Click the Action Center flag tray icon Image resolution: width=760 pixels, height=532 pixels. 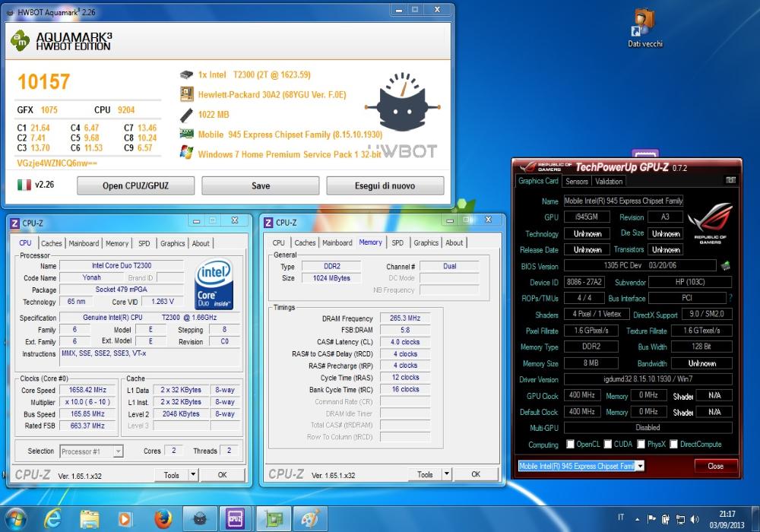pos(651,519)
